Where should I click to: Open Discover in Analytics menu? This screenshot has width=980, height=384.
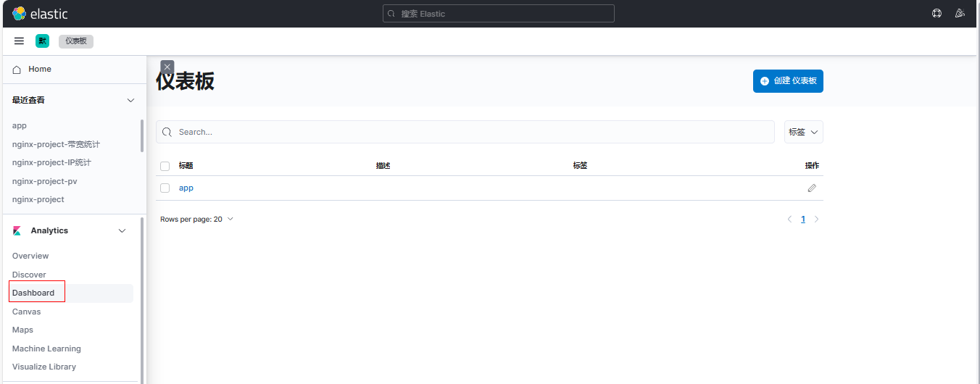[29, 275]
